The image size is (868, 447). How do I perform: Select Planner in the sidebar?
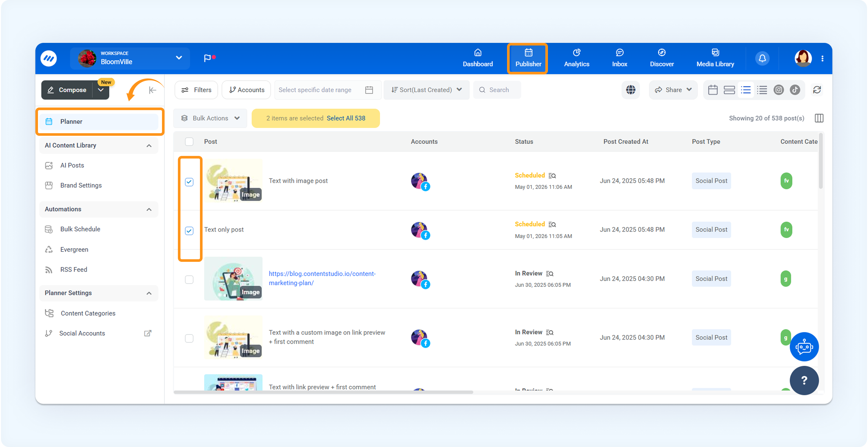tap(99, 122)
